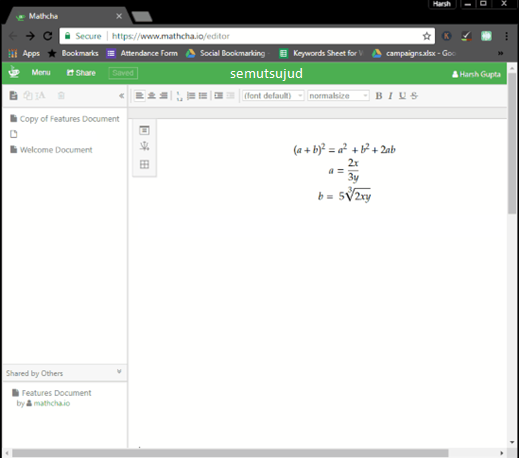
Task: Show more bookmarks overflow chevron
Action: (500, 53)
